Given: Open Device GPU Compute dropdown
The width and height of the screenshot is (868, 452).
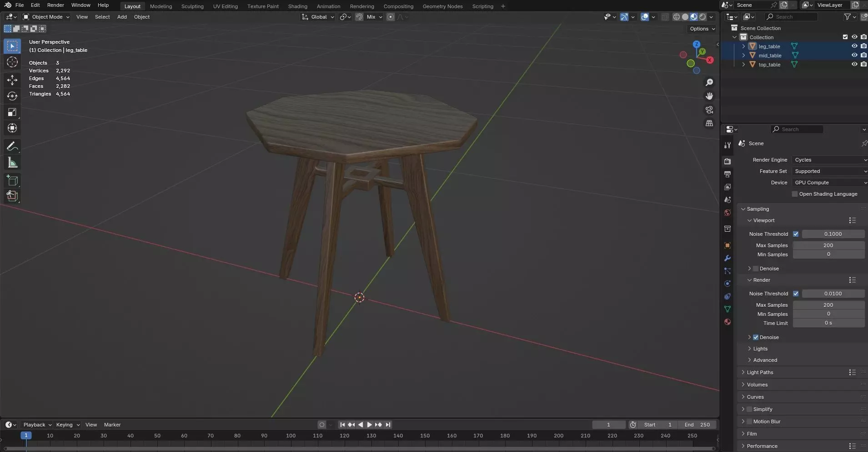Looking at the screenshot, I should 830,183.
